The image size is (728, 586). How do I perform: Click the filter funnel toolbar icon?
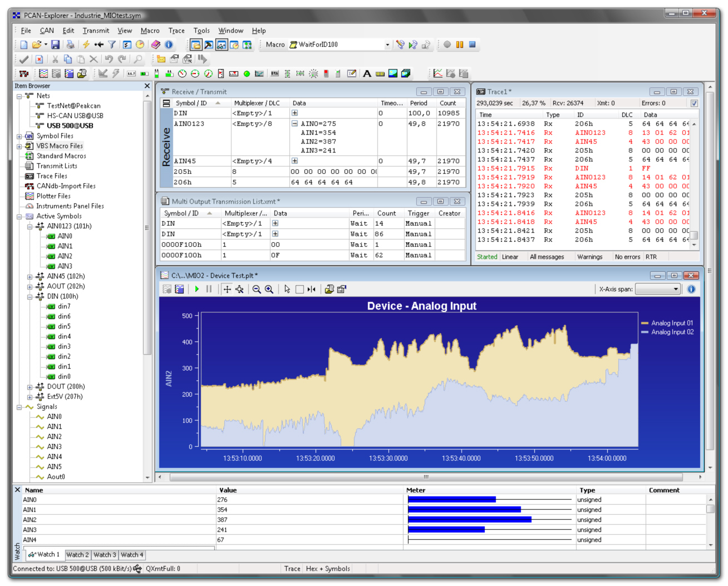(112, 45)
